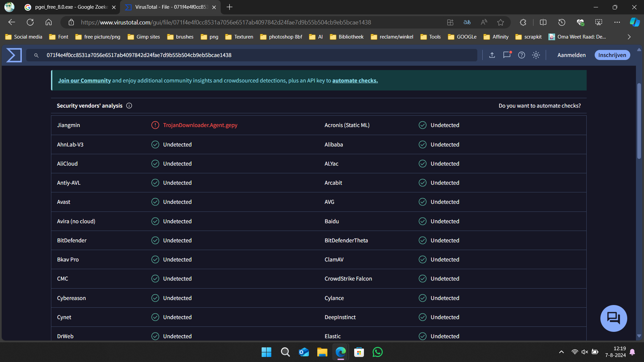
Task: Click the help question mark icon
Action: coord(522,55)
